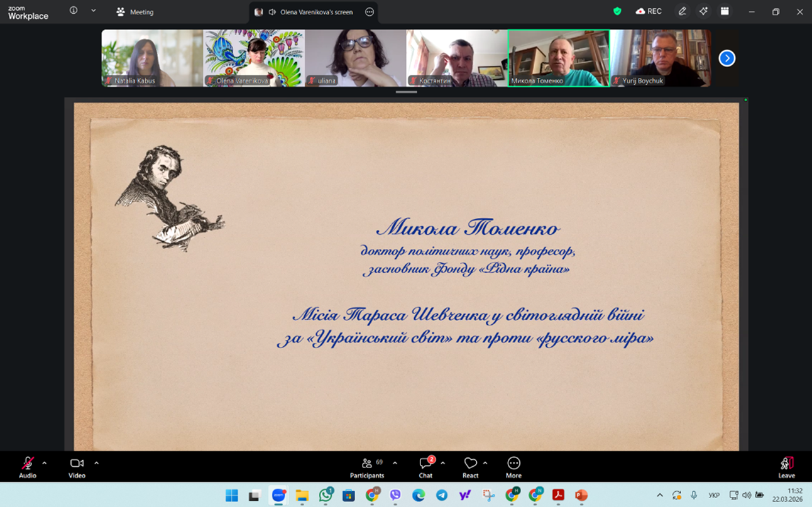Expand the chevron beside the info icon
The width and height of the screenshot is (812, 507).
point(94,11)
